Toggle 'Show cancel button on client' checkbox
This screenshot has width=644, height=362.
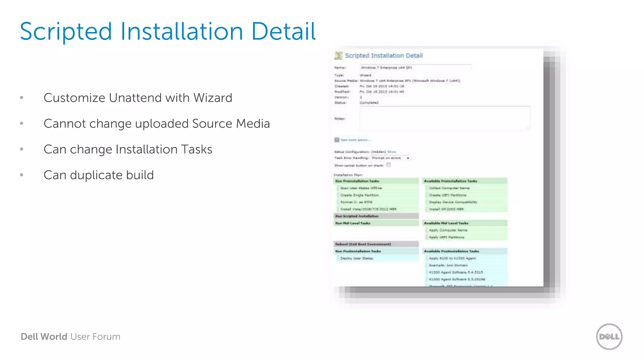[388, 165]
